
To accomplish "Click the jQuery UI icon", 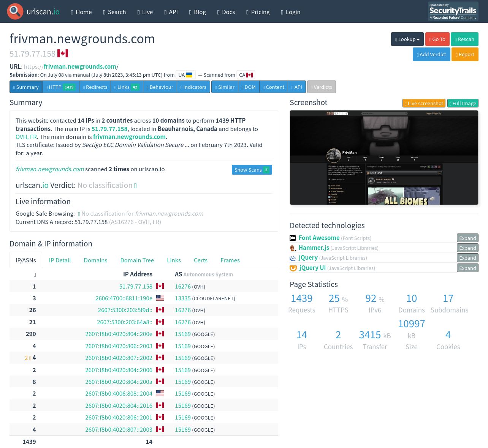I will point(293,268).
